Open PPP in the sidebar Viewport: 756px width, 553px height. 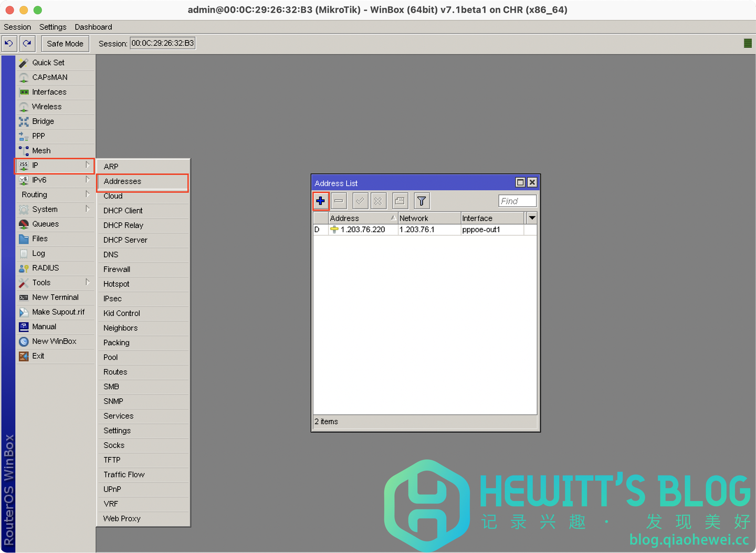(x=56, y=136)
